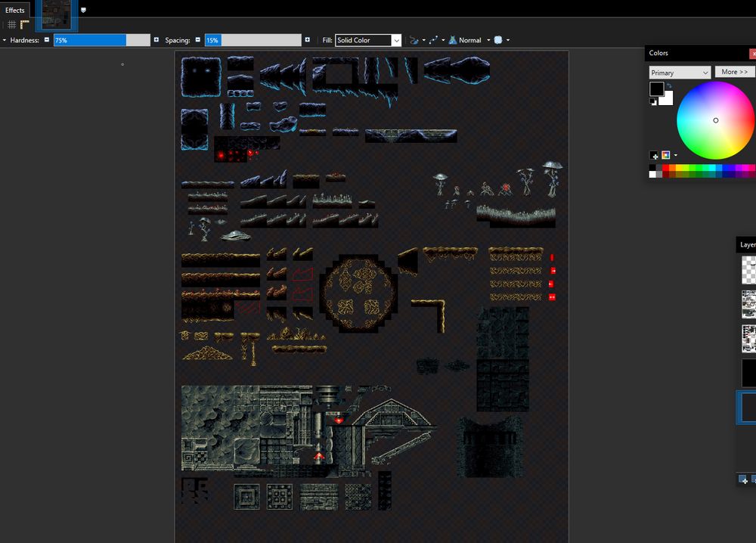Open the image list dropdown arrow

click(x=83, y=10)
